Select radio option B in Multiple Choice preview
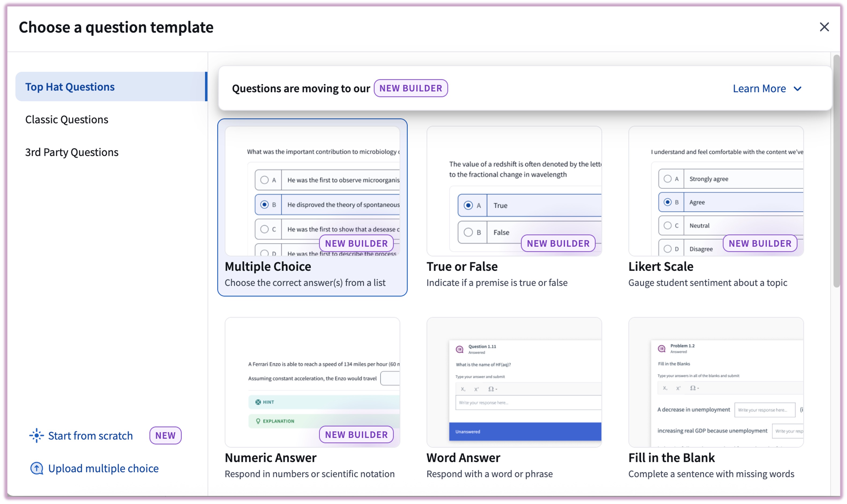The image size is (847, 504). pos(264,204)
